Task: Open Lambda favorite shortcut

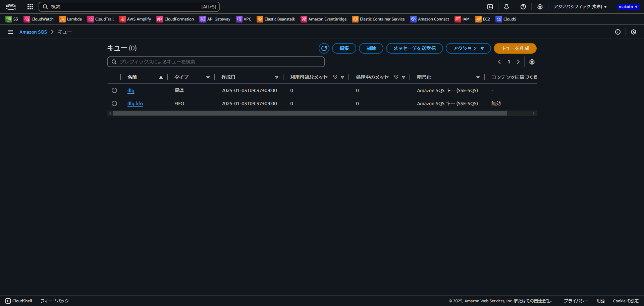Action: pyautogui.click(x=70, y=19)
